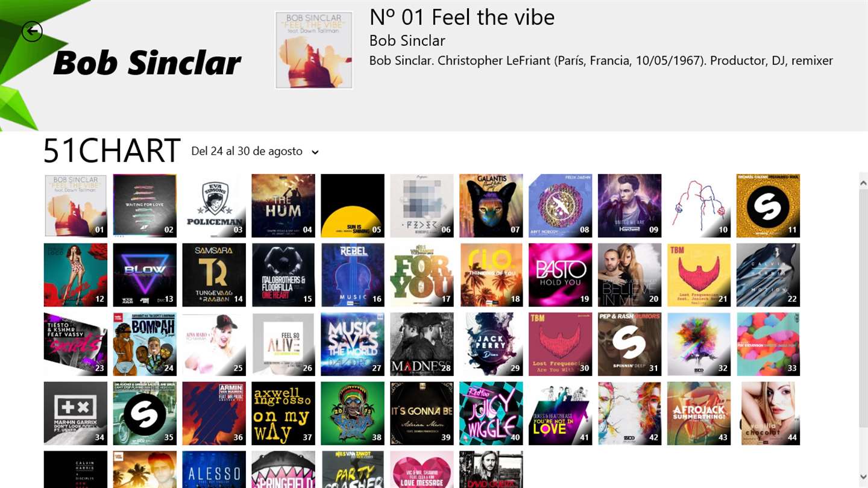
Task: Choose track 37 On My Way cover
Action: click(x=283, y=413)
